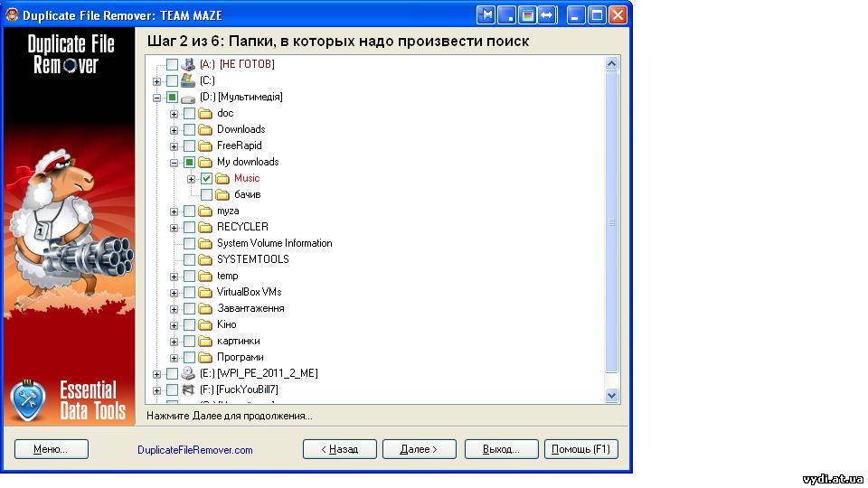Expand the Завантаження folder node

[x=174, y=309]
